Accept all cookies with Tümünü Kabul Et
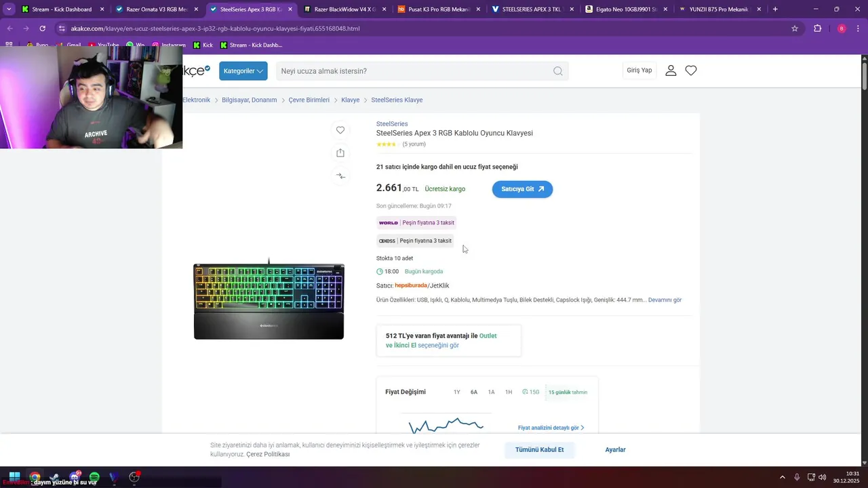 tap(539, 450)
